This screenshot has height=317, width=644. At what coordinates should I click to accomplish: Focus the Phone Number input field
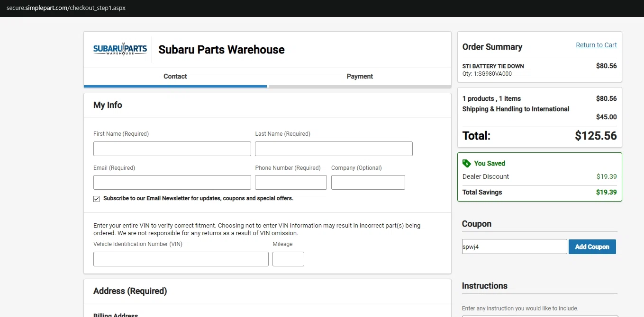click(x=291, y=182)
